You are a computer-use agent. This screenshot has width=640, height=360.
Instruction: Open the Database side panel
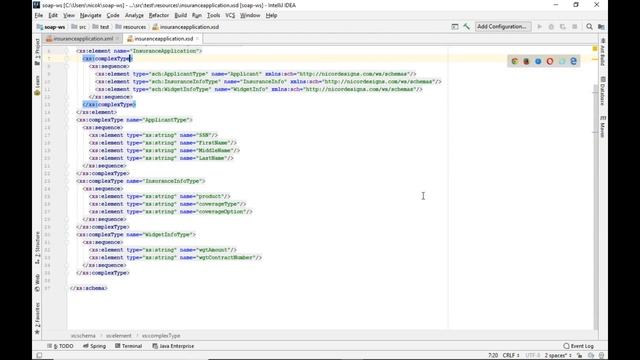603,91
